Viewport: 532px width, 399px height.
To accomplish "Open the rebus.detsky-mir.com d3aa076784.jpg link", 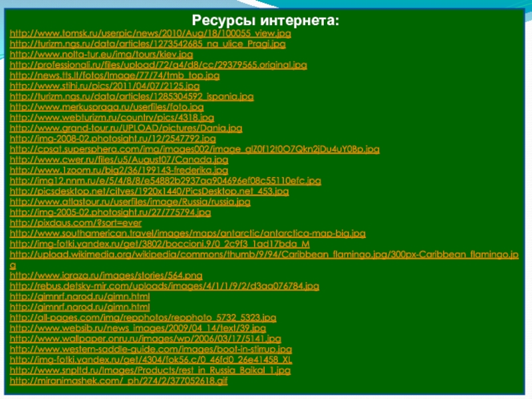I will [x=164, y=286].
